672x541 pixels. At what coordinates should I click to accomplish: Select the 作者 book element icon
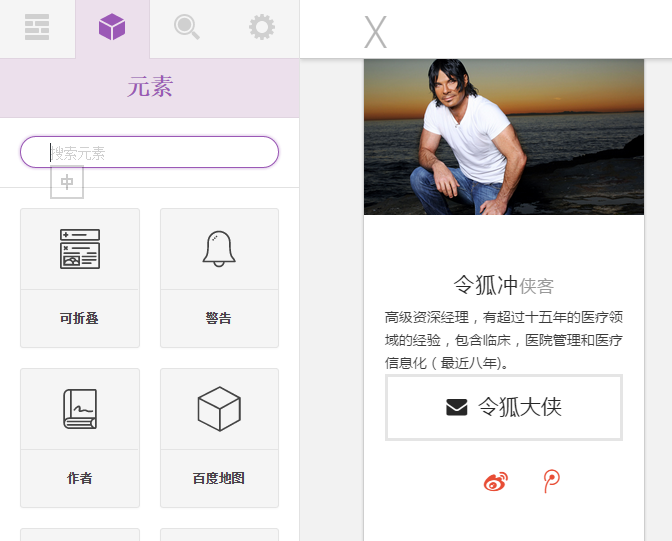tap(80, 409)
